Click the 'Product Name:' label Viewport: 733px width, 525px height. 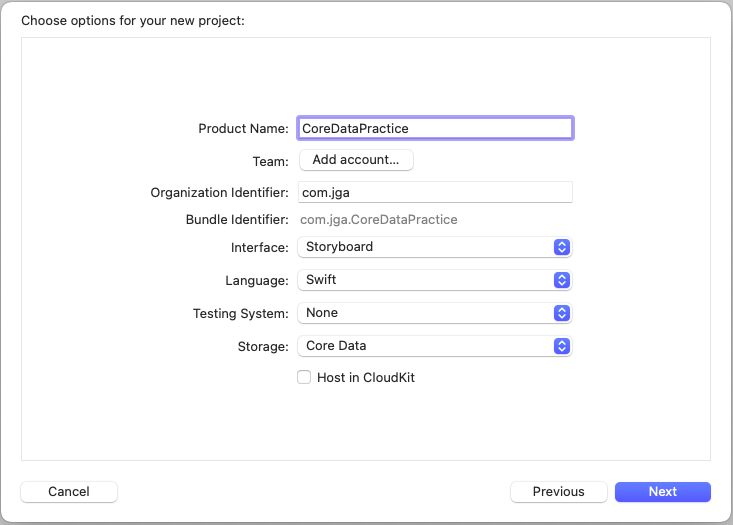[x=243, y=129]
